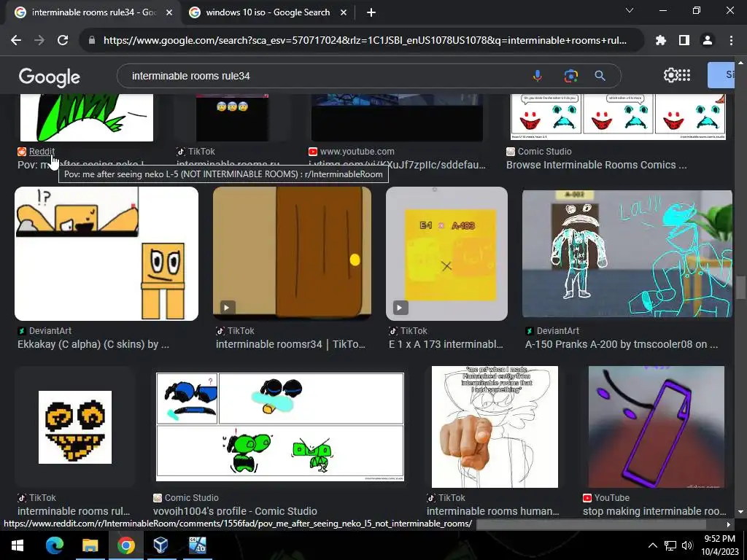Click the blue Sign in button
Screen dimensions: 747x560
coord(721,75)
